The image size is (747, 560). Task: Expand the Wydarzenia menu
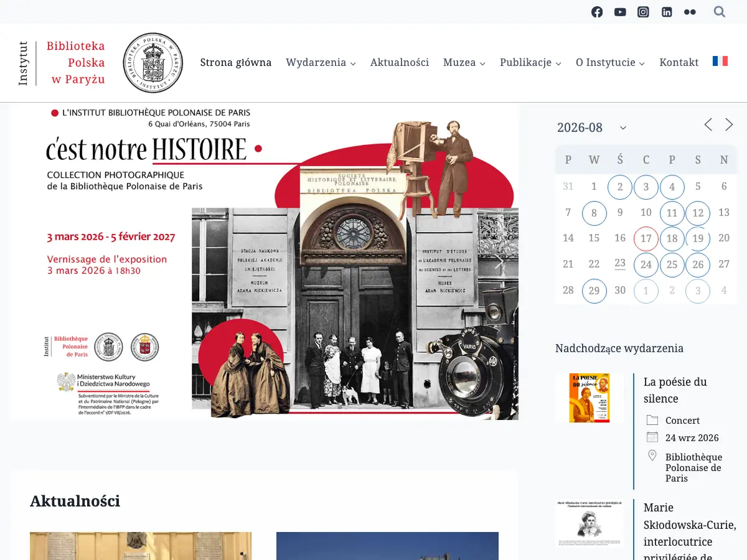pos(321,62)
